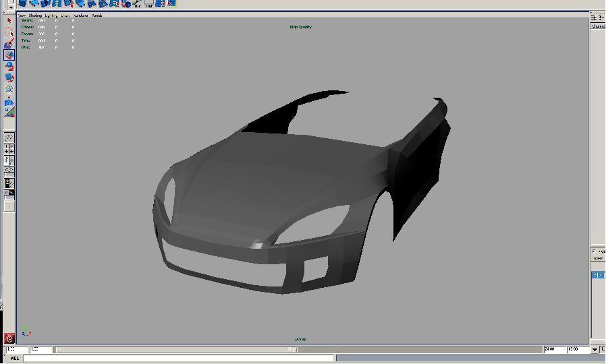Select the arrow Select tool
The image size is (606, 364).
(9, 21)
